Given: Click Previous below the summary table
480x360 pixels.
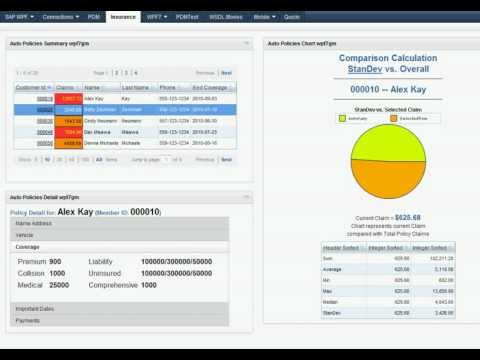Looking at the screenshot, I should [x=205, y=159].
